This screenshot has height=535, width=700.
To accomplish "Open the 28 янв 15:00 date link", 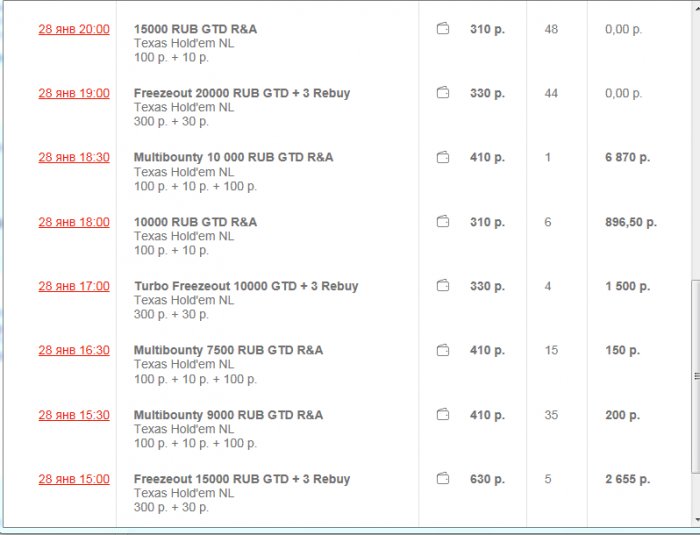I will [74, 480].
